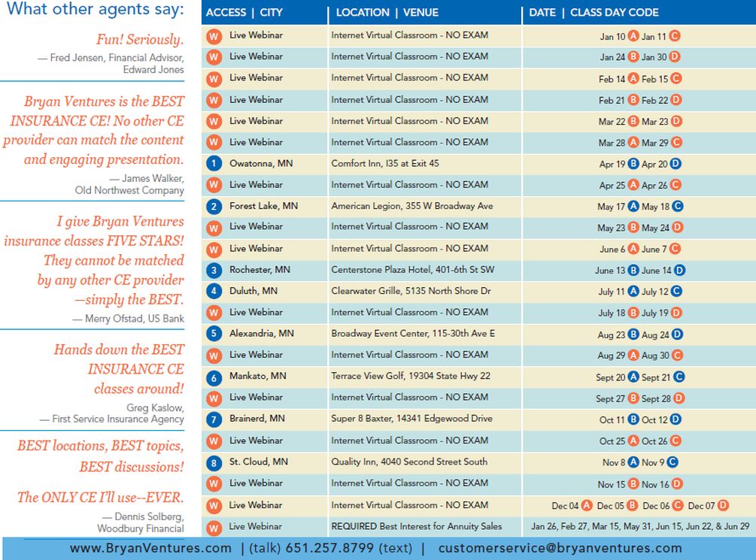Select the Dennis Solberg, Woodbury Financial attribution
This screenshot has width=756, height=560.
click(x=141, y=522)
